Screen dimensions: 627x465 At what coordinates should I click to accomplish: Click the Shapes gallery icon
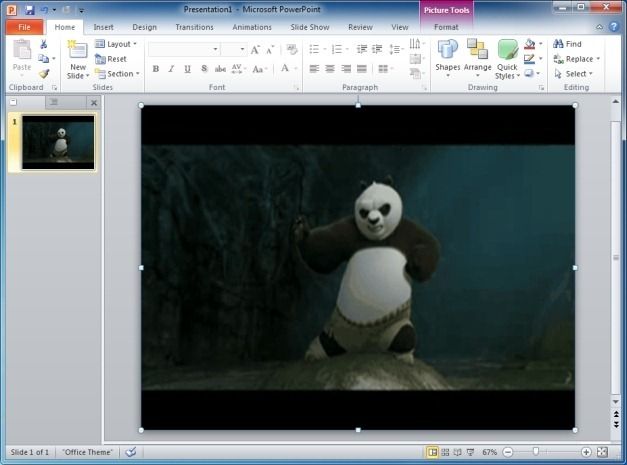(x=447, y=54)
